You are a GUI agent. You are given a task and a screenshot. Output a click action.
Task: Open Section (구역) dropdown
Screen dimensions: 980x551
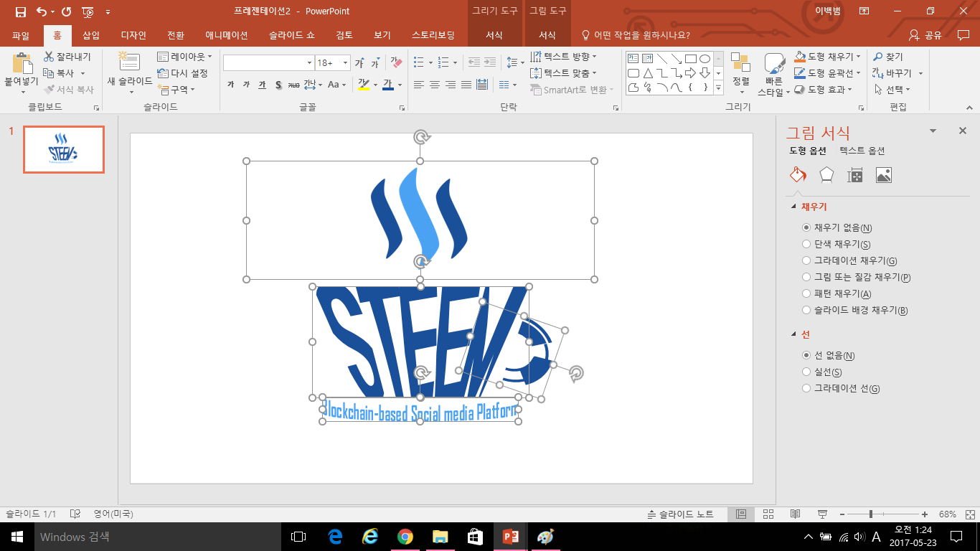[176, 90]
